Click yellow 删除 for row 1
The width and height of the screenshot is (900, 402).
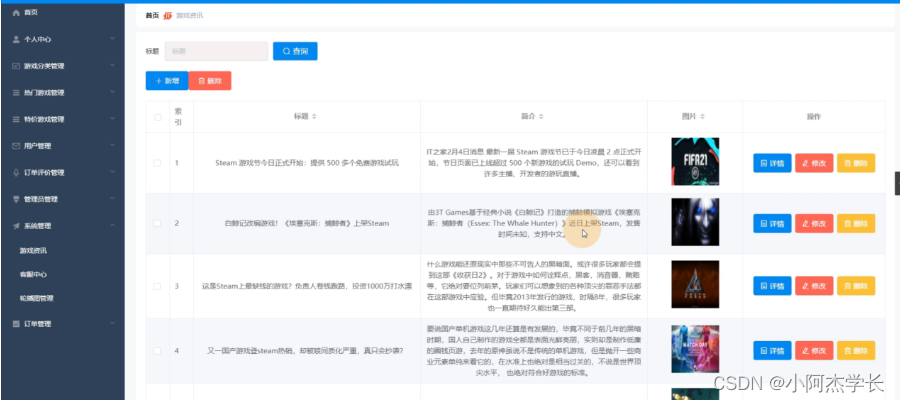856,163
